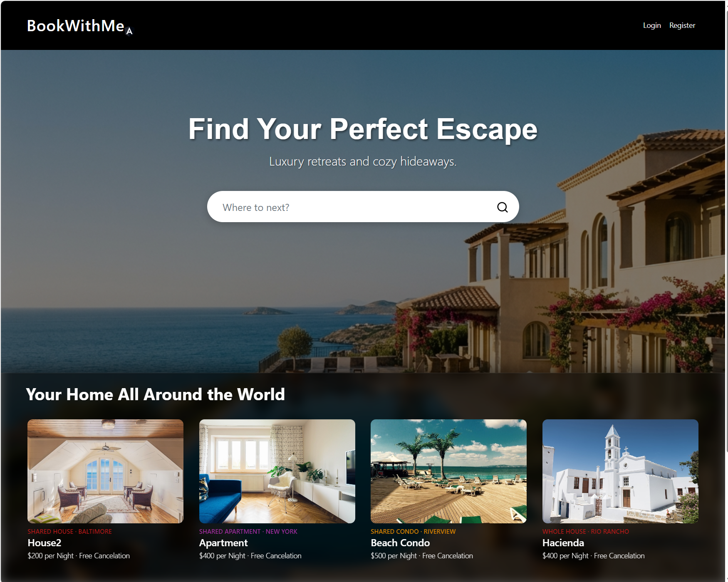Click the Shared House · Baltimore label

pyautogui.click(x=69, y=531)
